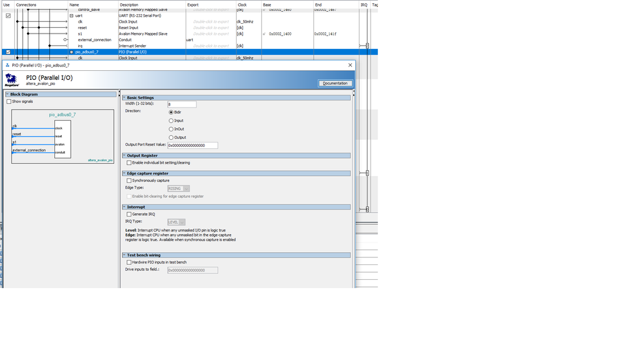644x341 pixels.
Task: Select the uart external_connection row name
Action: coord(95,40)
